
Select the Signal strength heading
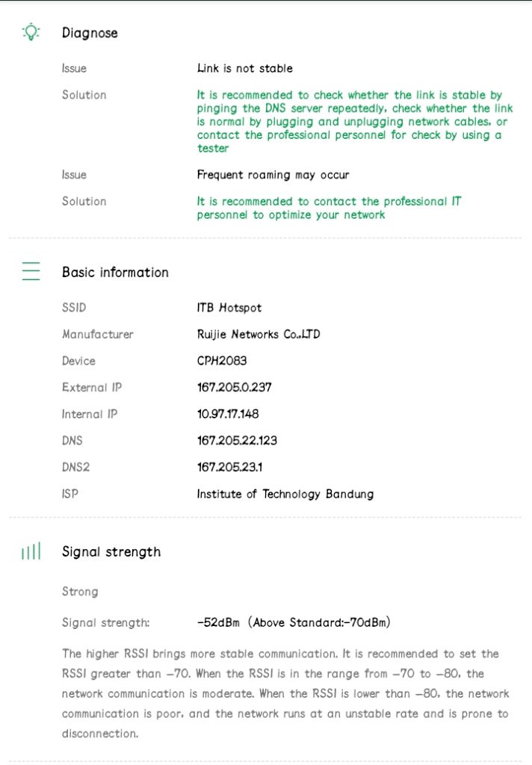pos(111,552)
